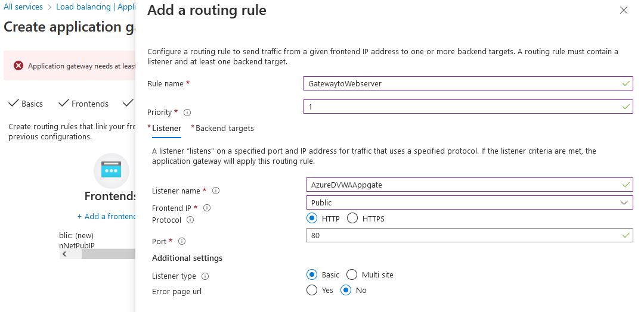Image resolution: width=644 pixels, height=312 pixels.
Task: Click the Rule name input field
Action: [x=469, y=84]
